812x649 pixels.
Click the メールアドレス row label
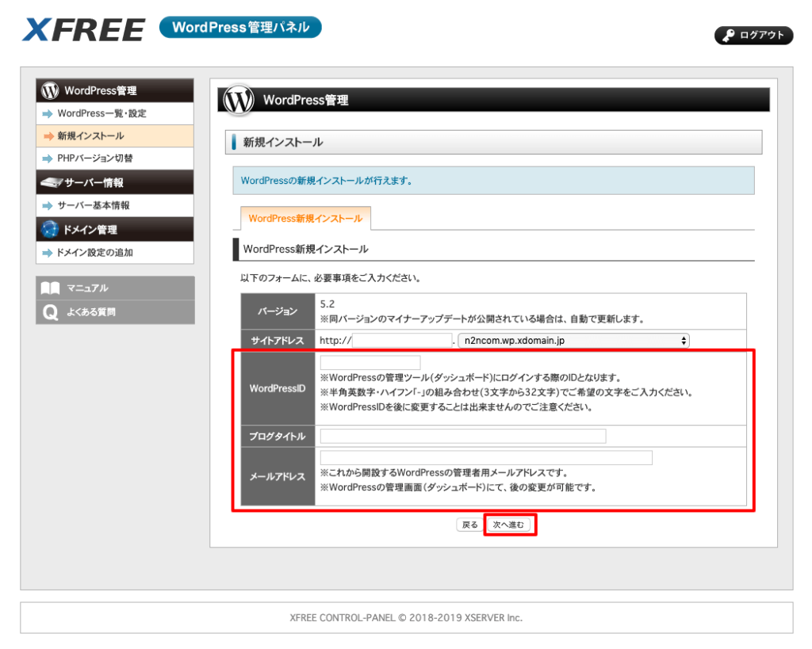pyautogui.click(x=278, y=476)
